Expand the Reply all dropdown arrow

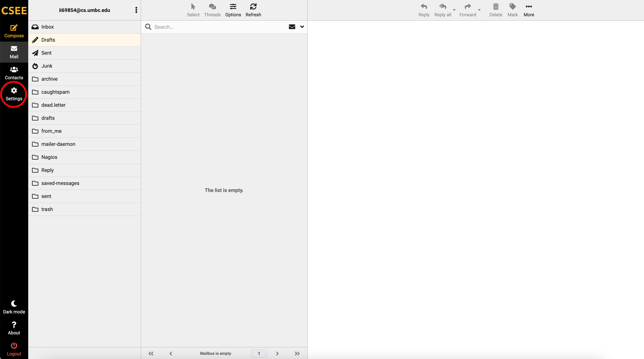tap(454, 10)
